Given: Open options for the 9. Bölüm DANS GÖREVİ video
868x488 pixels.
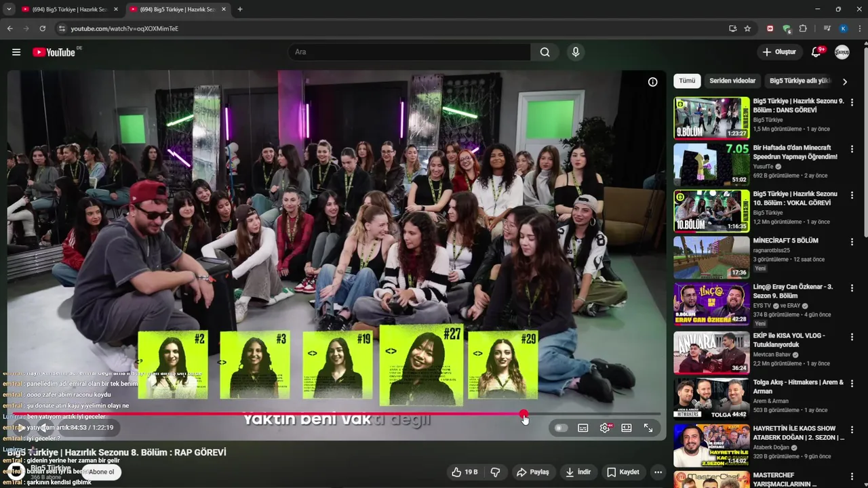Looking at the screenshot, I should coord(852,102).
